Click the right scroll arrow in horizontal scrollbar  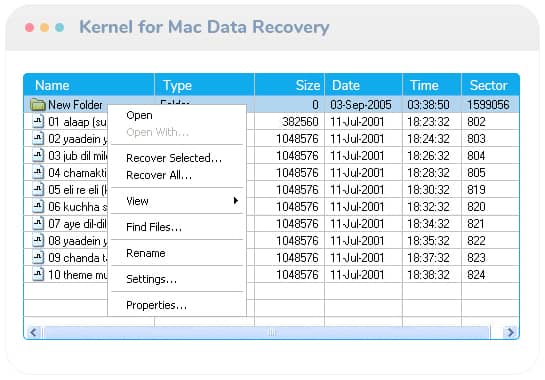coord(510,332)
